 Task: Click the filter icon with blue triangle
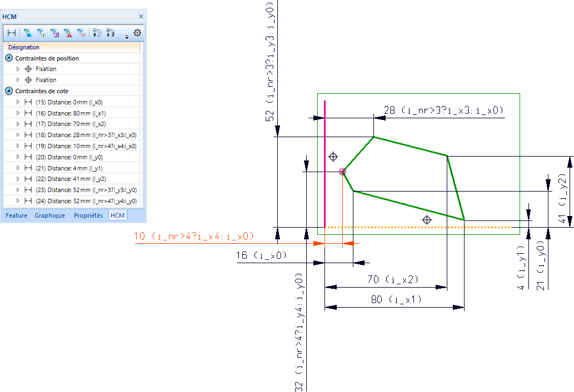coord(27,33)
